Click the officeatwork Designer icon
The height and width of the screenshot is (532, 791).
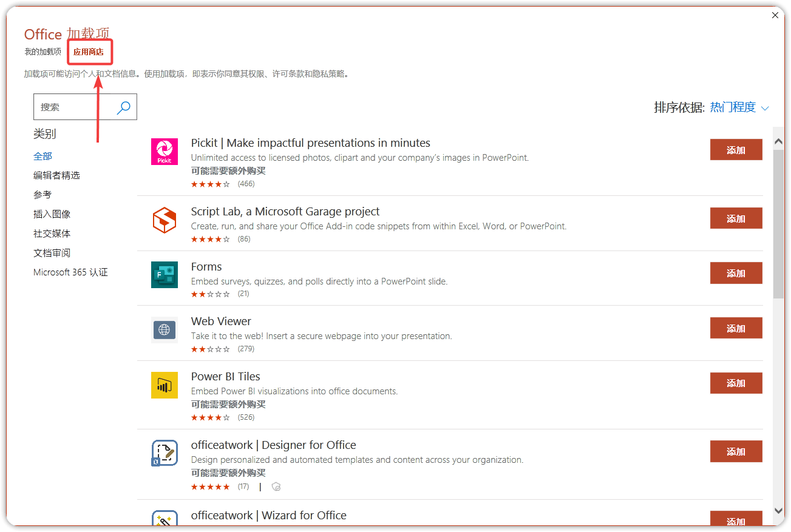[x=165, y=453]
